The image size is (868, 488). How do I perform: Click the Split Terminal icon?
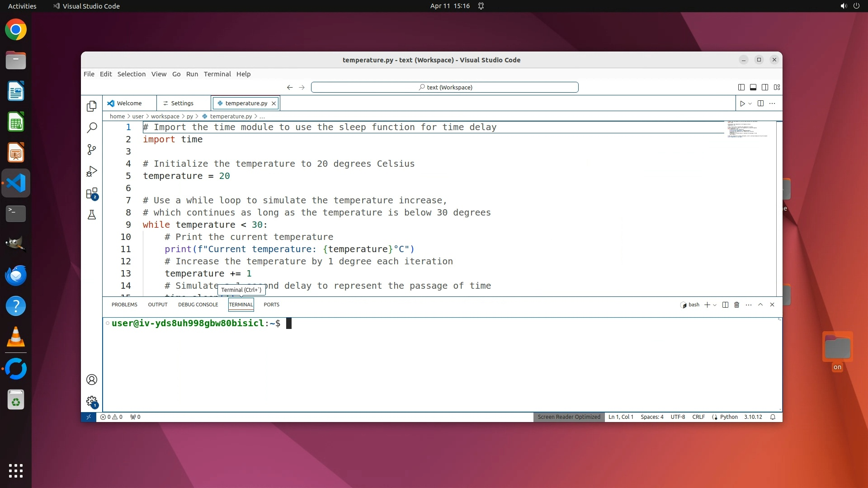click(725, 305)
